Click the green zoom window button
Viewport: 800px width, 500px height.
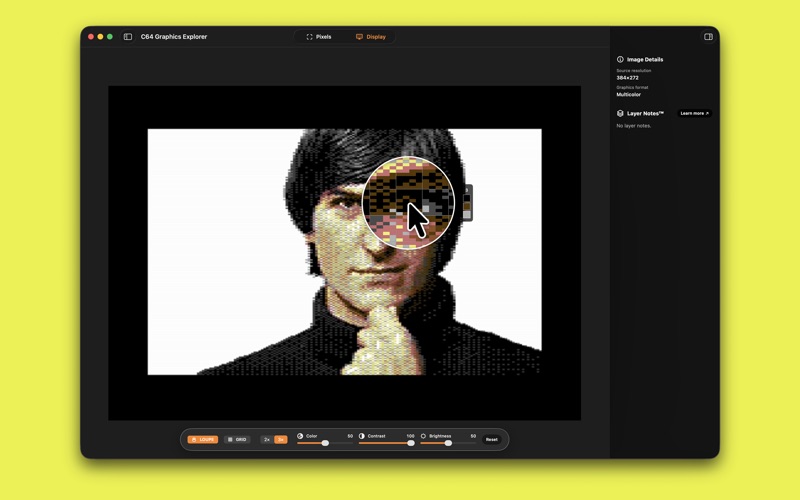110,37
